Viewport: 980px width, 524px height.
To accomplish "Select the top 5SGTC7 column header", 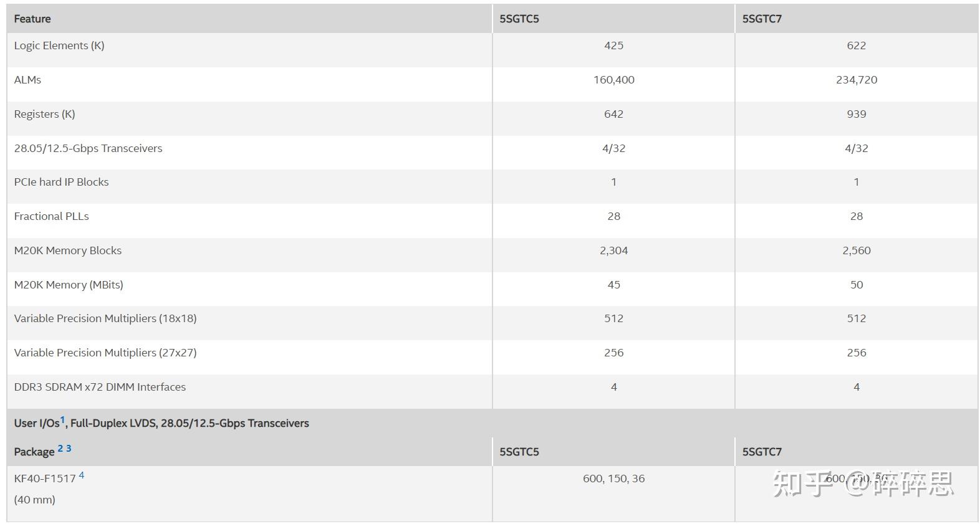I will coord(762,19).
